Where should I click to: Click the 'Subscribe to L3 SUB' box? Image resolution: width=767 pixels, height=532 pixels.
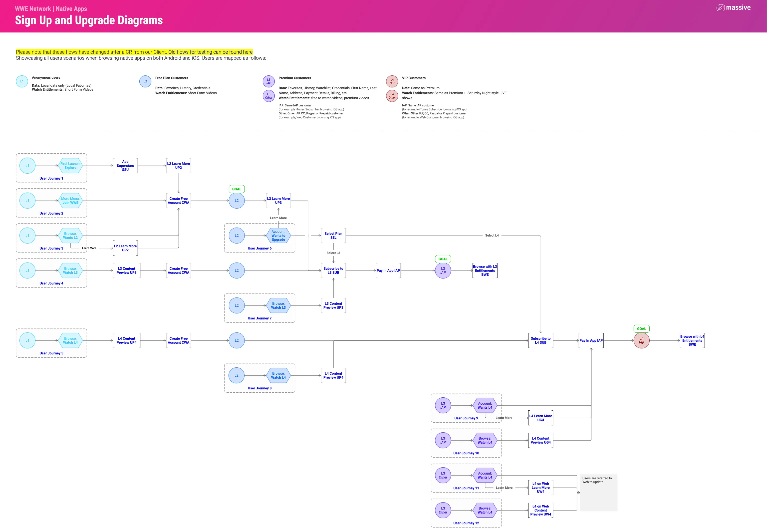(x=333, y=271)
